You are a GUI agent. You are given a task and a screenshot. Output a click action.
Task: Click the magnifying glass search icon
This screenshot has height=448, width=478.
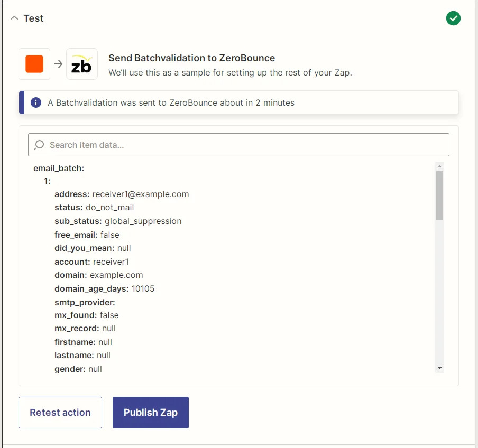(39, 144)
